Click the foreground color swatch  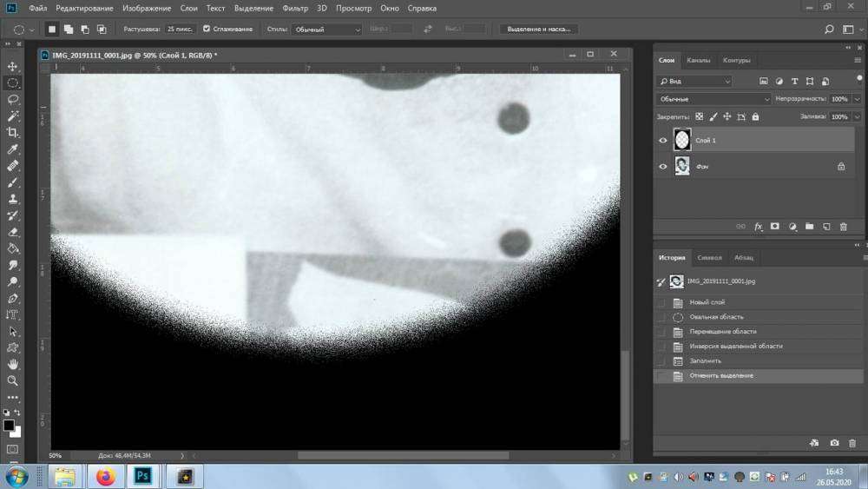click(x=9, y=425)
